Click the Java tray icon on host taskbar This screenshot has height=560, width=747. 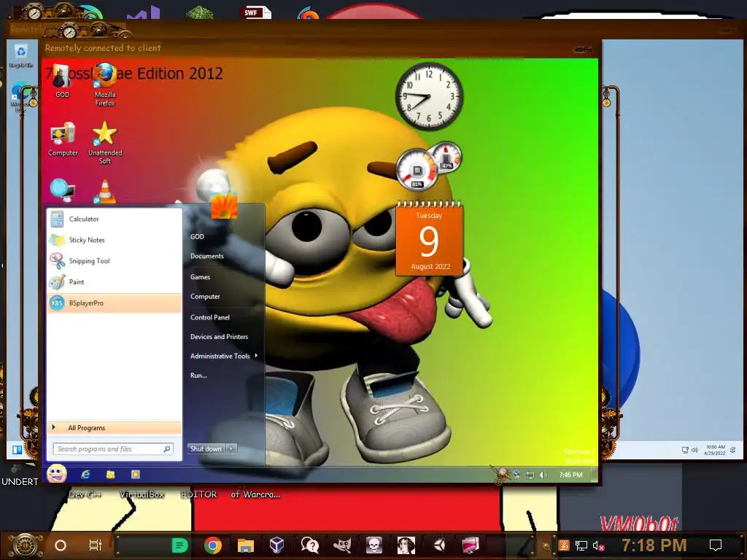[564, 545]
